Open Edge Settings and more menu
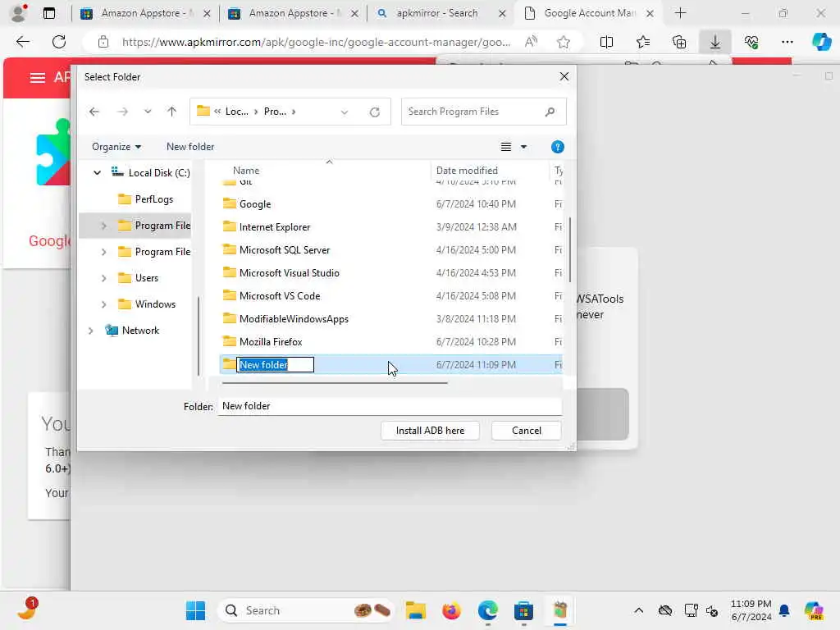This screenshot has width=840, height=630. 787,42
